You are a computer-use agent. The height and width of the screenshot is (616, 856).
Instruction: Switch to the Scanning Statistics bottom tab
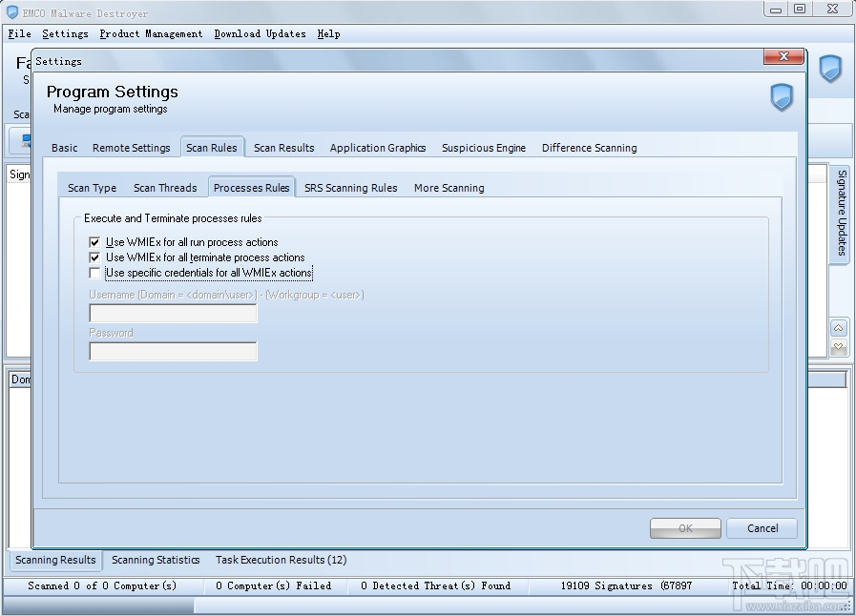tap(155, 560)
